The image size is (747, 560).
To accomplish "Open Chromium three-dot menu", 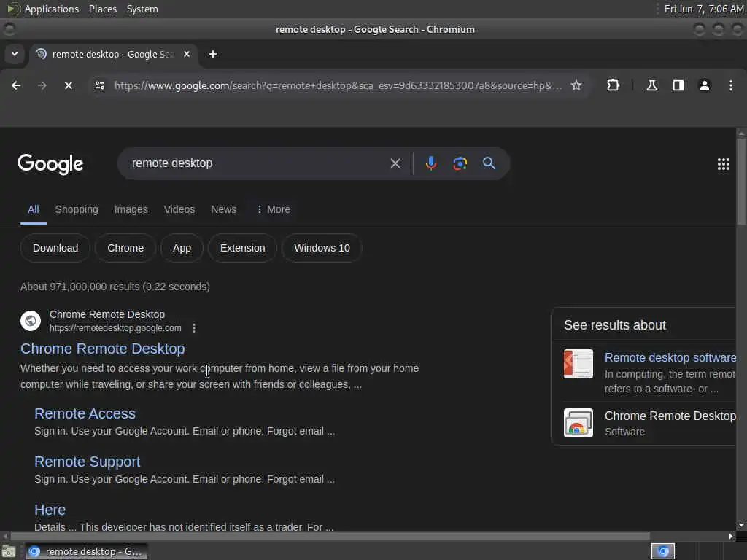I will coord(730,85).
